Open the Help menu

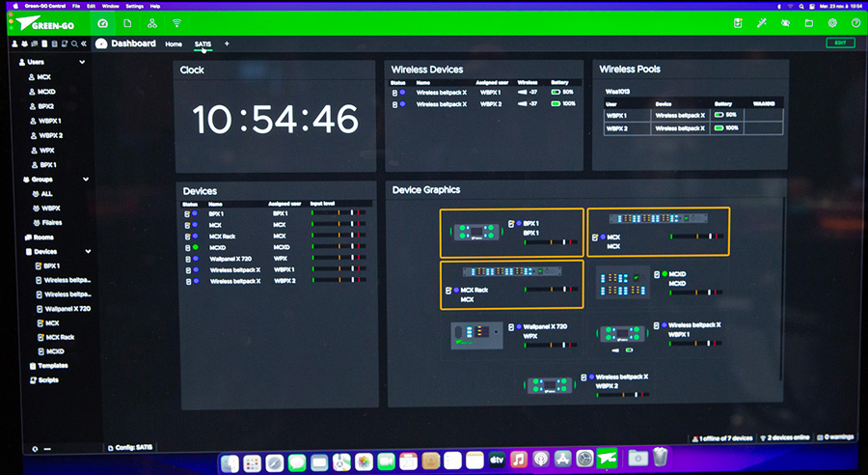155,6
